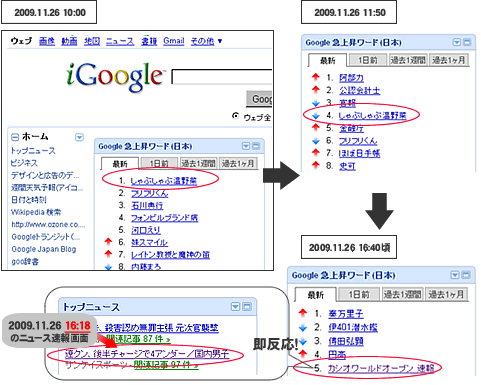Select 過去1週間 tab in the iGoogle page gadget
Image resolution: width=481 pixels, height=385 pixels.
tap(199, 163)
